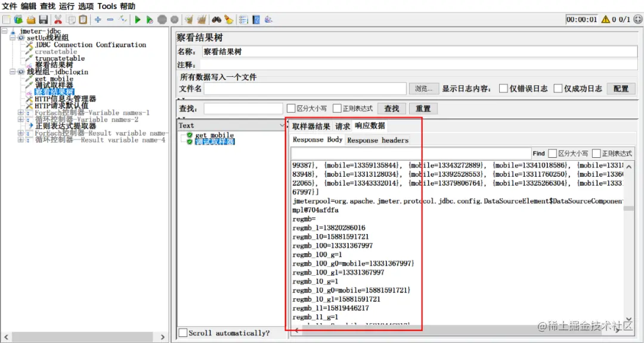The width and height of the screenshot is (644, 343).
Task: Click the yellow warning triangle icon
Action: tap(605, 19)
